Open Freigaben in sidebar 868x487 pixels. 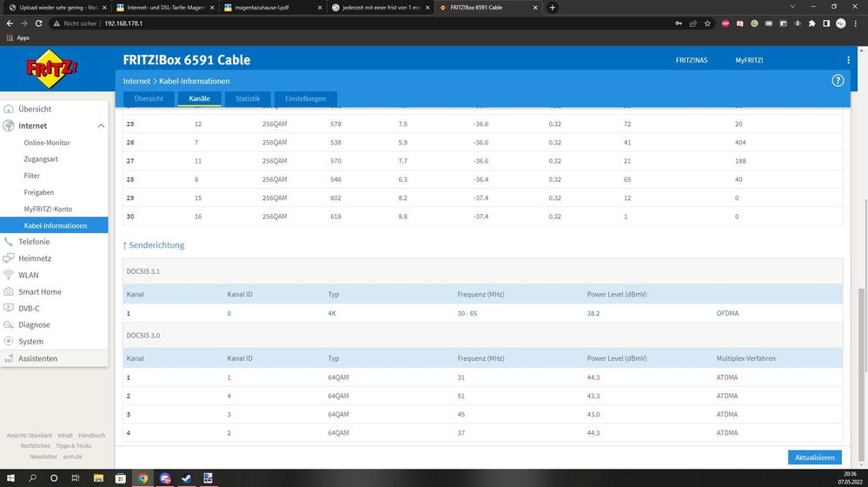[39, 192]
